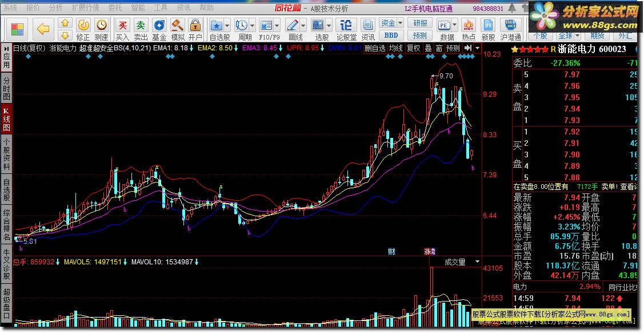644x333 pixels.
Task: Click the skip-to-end arrow in chart header
Action: tap(468, 48)
